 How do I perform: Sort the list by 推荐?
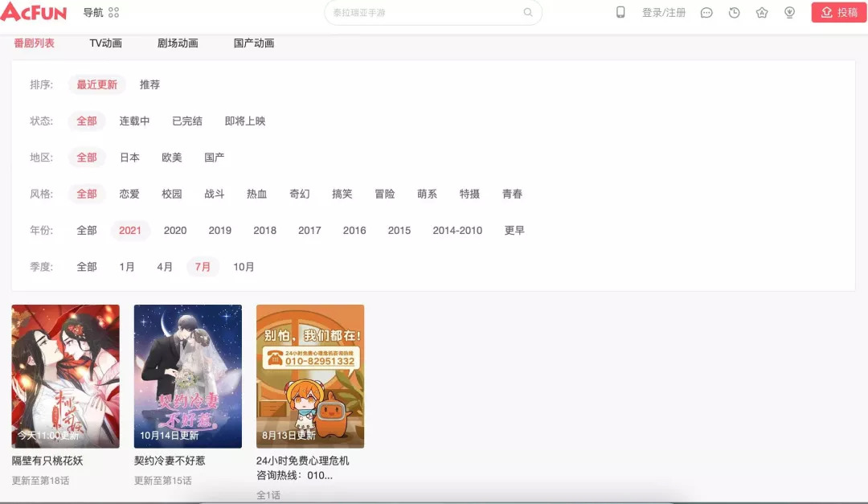149,84
